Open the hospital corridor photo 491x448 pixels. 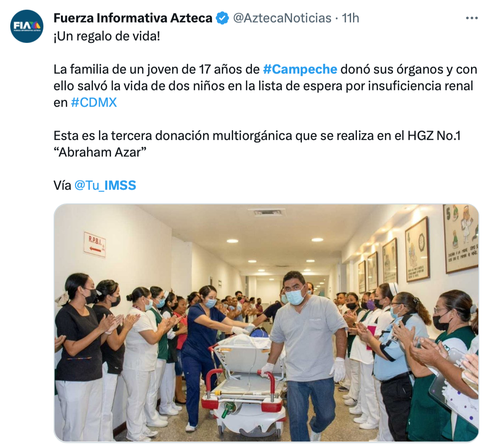pyautogui.click(x=266, y=323)
